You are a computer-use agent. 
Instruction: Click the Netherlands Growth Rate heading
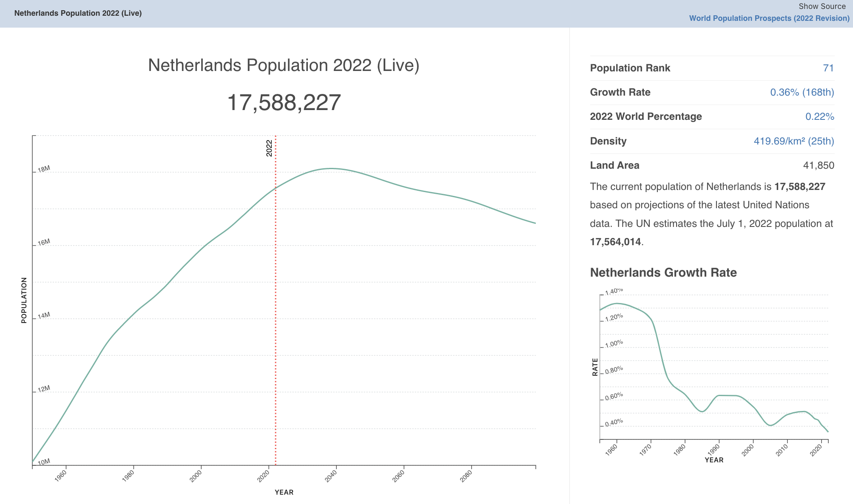click(663, 272)
